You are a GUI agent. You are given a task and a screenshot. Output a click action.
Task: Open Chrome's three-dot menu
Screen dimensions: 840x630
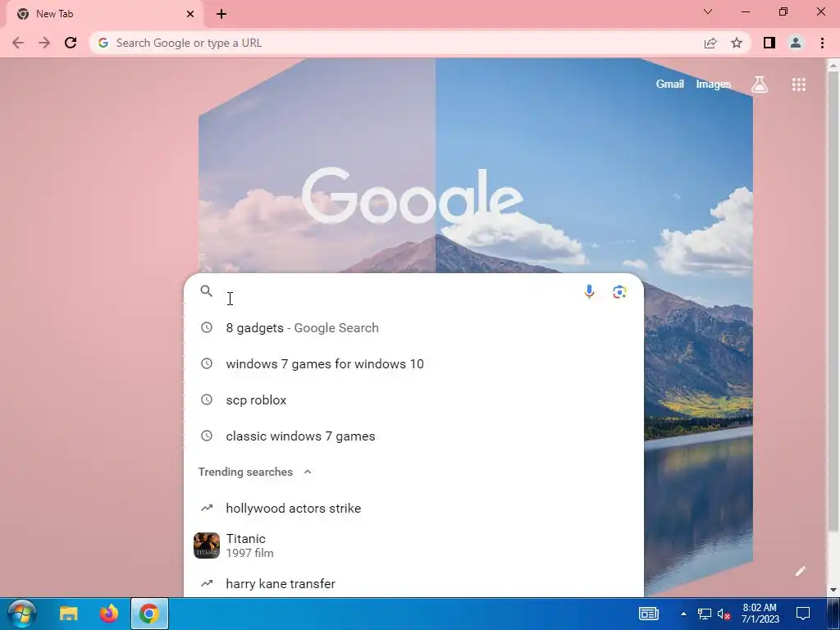(x=822, y=43)
